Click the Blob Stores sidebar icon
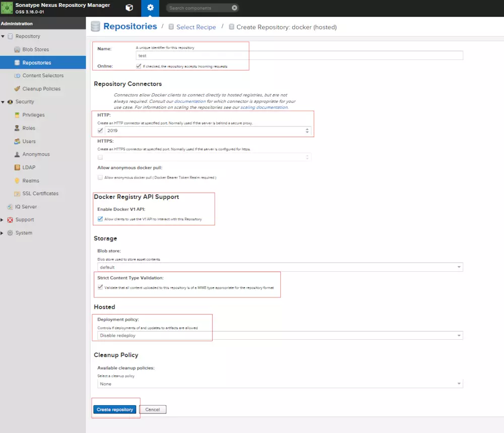Screen dimensions: 504x433 (x=17, y=49)
